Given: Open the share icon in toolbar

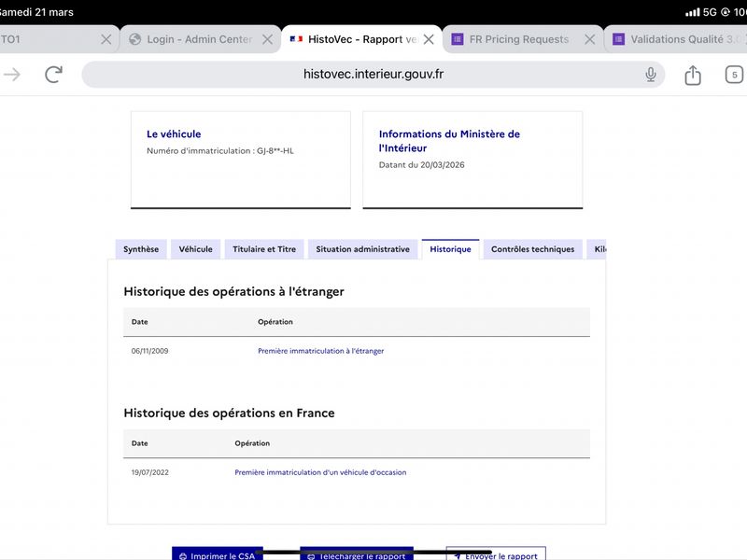Looking at the screenshot, I should 693,75.
